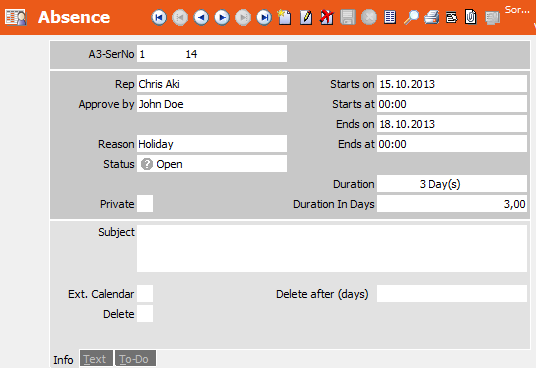Click the Reason field showing Holiday
This screenshot has width=536, height=368.
212,144
